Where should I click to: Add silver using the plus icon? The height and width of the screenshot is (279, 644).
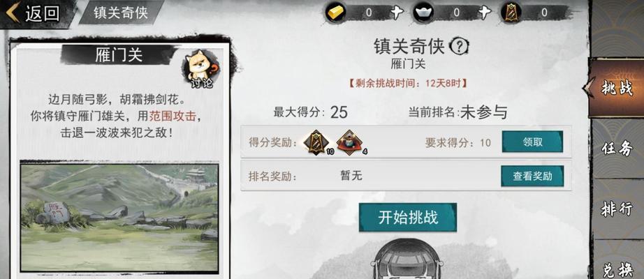pos(485,13)
